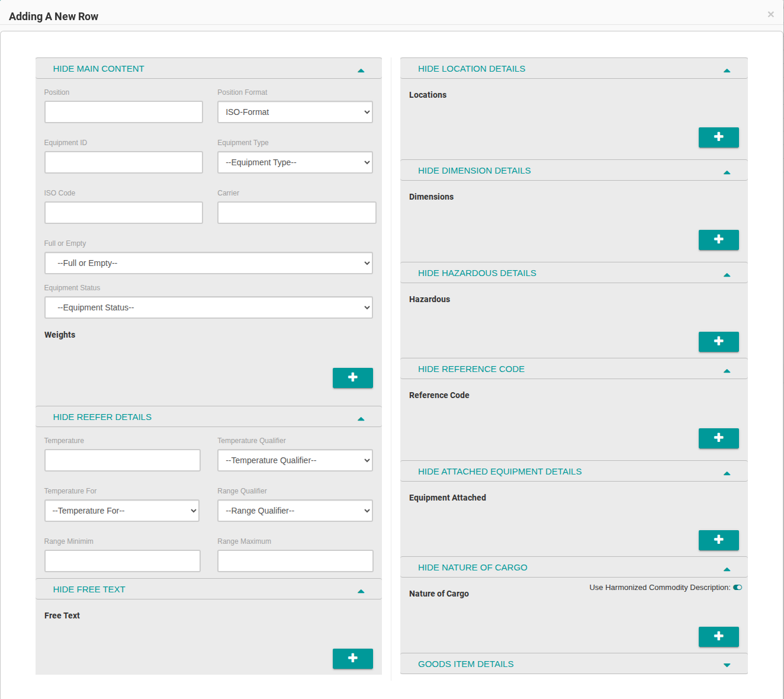The image size is (784, 699).
Task: Collapse the Hide Reefer Details section
Action: click(208, 417)
